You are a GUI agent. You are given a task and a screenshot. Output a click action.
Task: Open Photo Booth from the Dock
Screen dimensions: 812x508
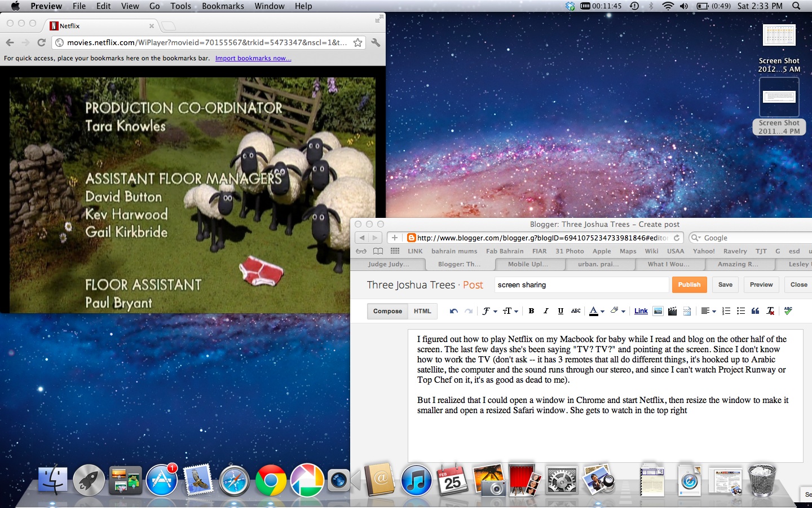pyautogui.click(x=525, y=481)
